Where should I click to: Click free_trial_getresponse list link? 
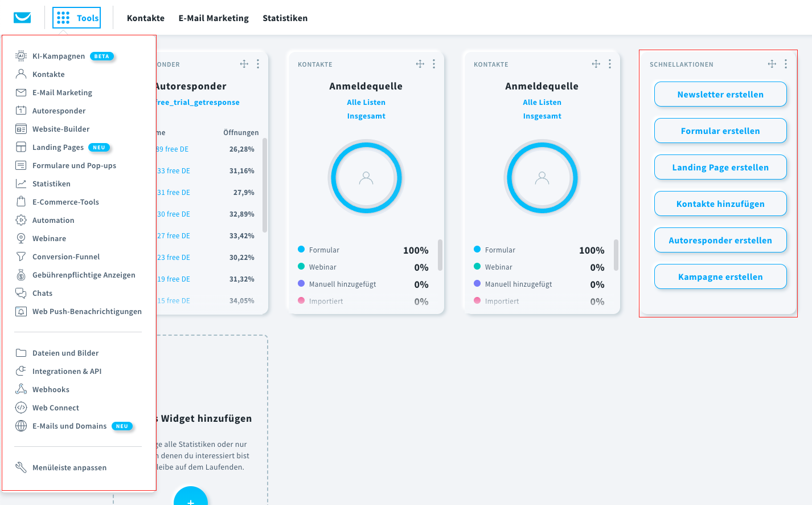(x=198, y=103)
